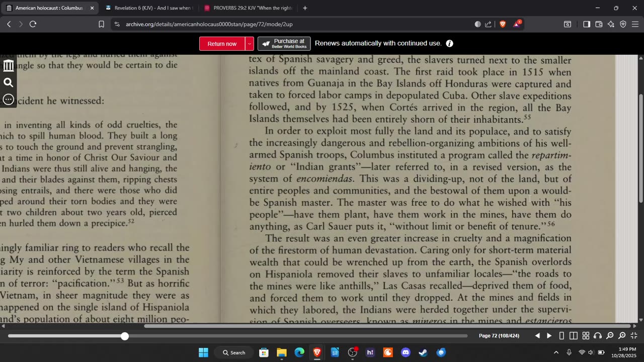Screen dimensions: 644x362
Task: Click the Return now button
Action: point(222,44)
